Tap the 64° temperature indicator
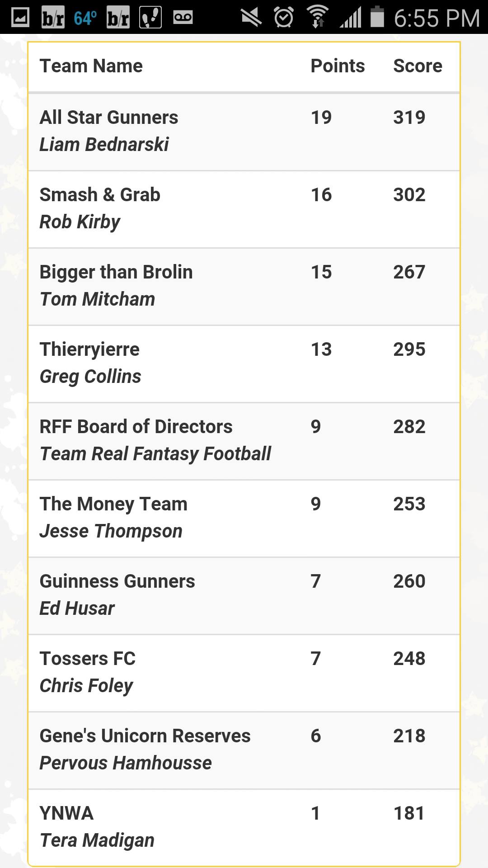Image resolution: width=488 pixels, height=868 pixels. [85, 18]
